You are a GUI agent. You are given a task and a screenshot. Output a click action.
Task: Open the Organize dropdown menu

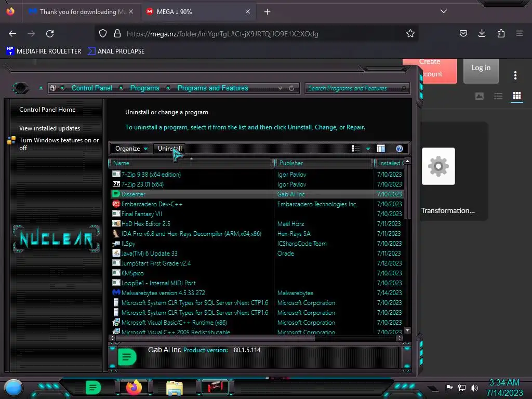point(131,149)
